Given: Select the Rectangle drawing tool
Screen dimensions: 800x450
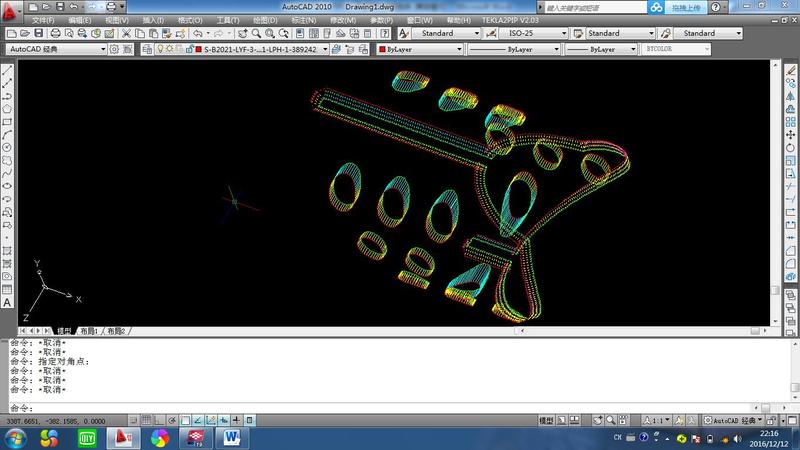Looking at the screenshot, I should click(x=7, y=121).
